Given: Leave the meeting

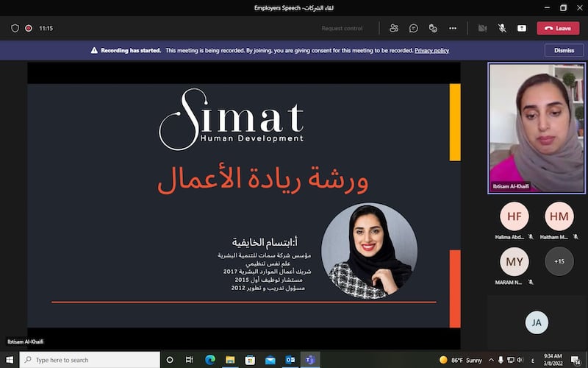Looking at the screenshot, I should (558, 28).
